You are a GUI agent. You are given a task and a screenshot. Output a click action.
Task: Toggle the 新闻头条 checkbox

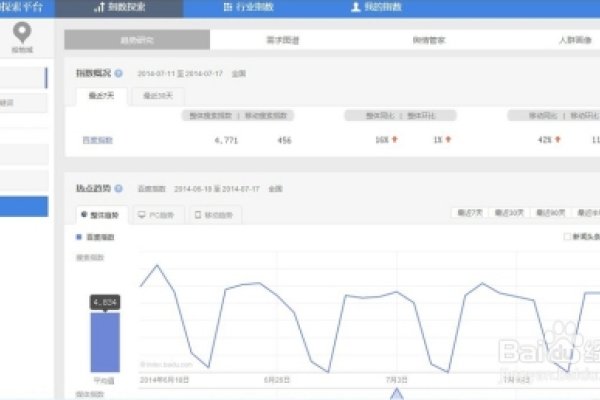pyautogui.click(x=567, y=237)
